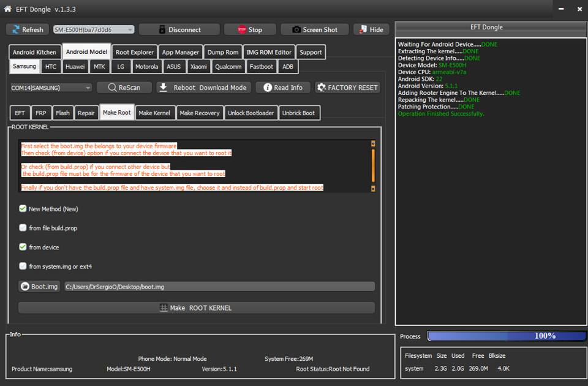Uncheck the from device option
This screenshot has height=386, width=588.
point(23,247)
